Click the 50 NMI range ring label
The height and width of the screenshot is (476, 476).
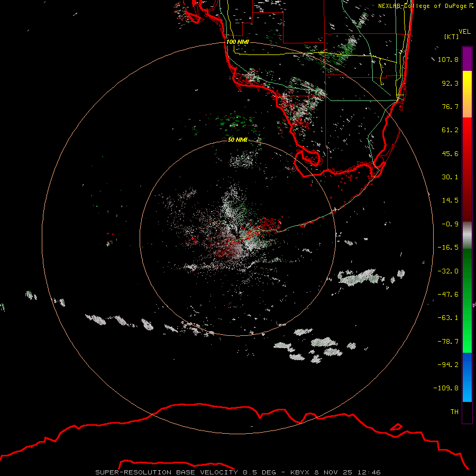(237, 140)
